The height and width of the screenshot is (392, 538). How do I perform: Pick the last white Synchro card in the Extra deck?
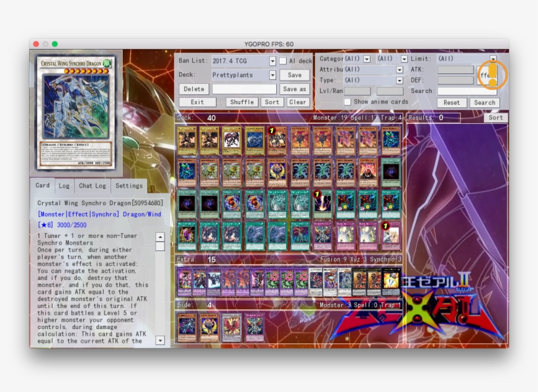pyautogui.click(x=344, y=282)
